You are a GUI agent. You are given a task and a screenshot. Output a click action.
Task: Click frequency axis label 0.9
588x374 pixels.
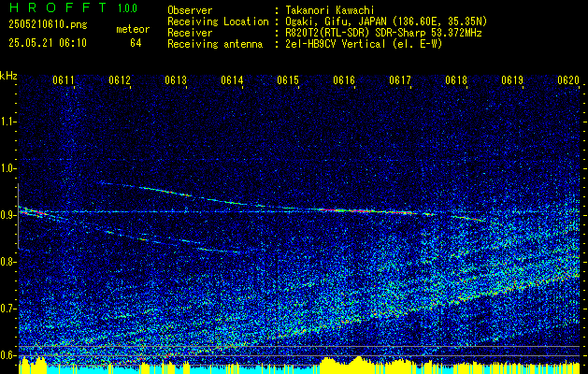7,215
